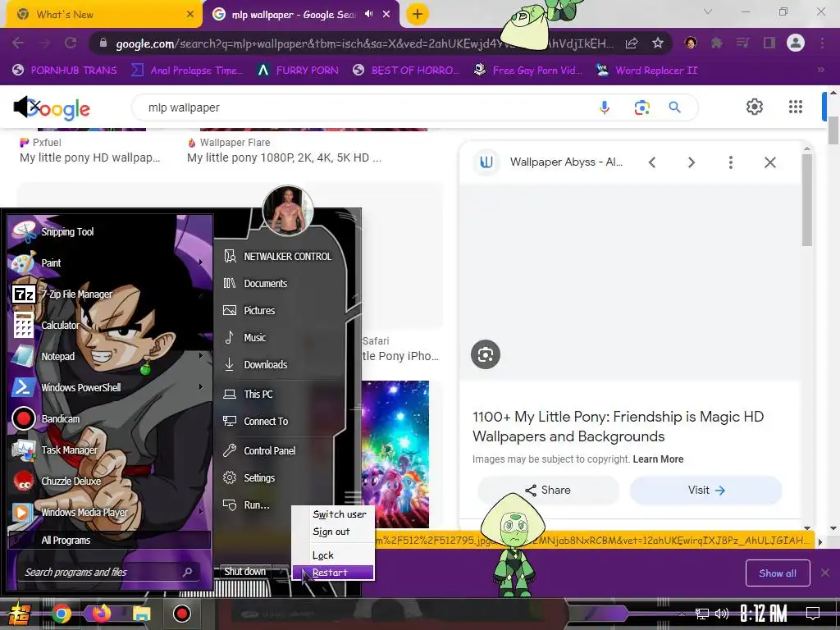Click the address bar URL
Viewport: 840px width, 630px height.
(x=364, y=43)
